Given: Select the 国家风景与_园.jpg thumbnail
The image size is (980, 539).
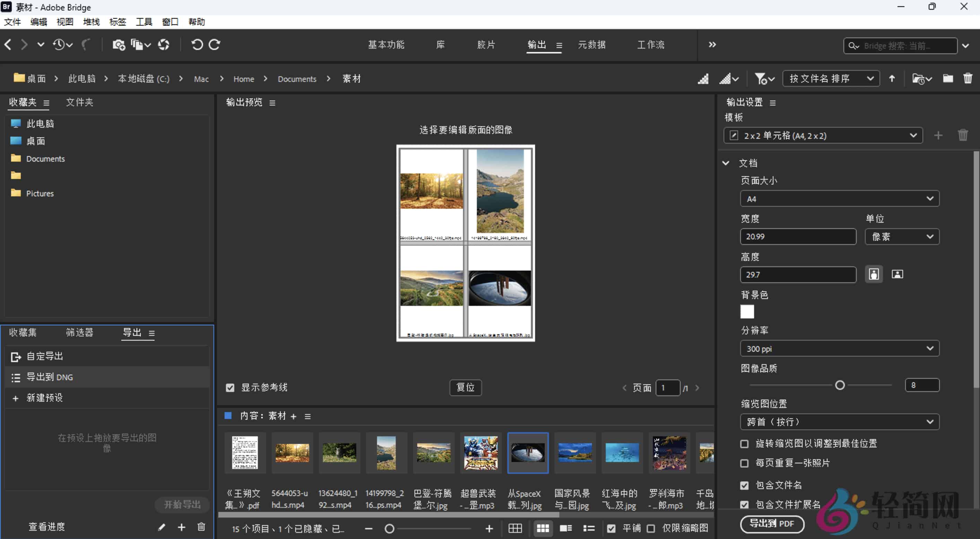Looking at the screenshot, I should click(x=575, y=453).
